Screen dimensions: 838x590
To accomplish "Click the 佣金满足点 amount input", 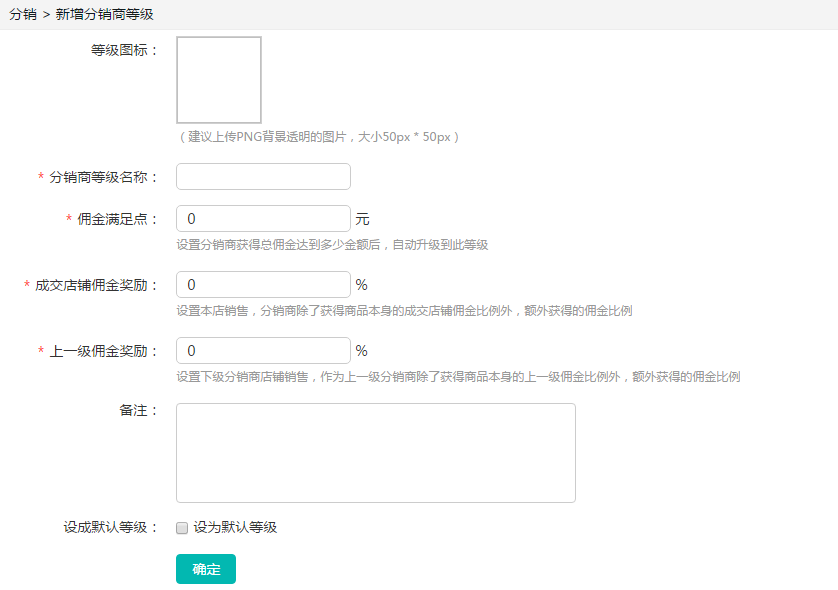I will click(263, 219).
